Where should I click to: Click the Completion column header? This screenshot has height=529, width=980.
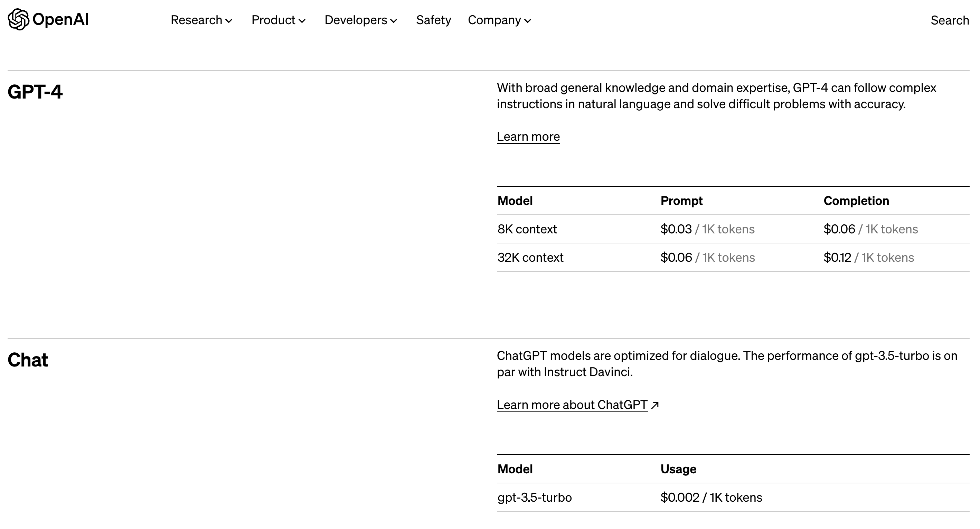point(856,201)
